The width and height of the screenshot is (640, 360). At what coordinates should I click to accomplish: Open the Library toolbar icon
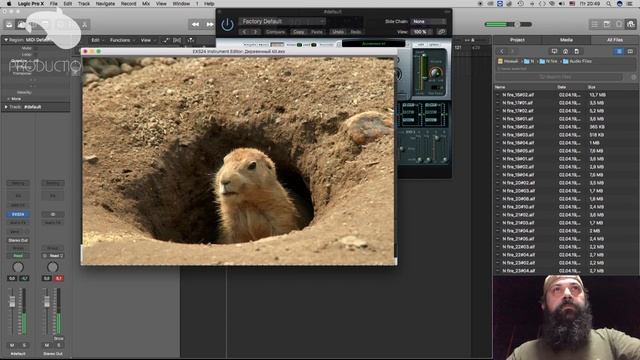pyautogui.click(x=9, y=25)
